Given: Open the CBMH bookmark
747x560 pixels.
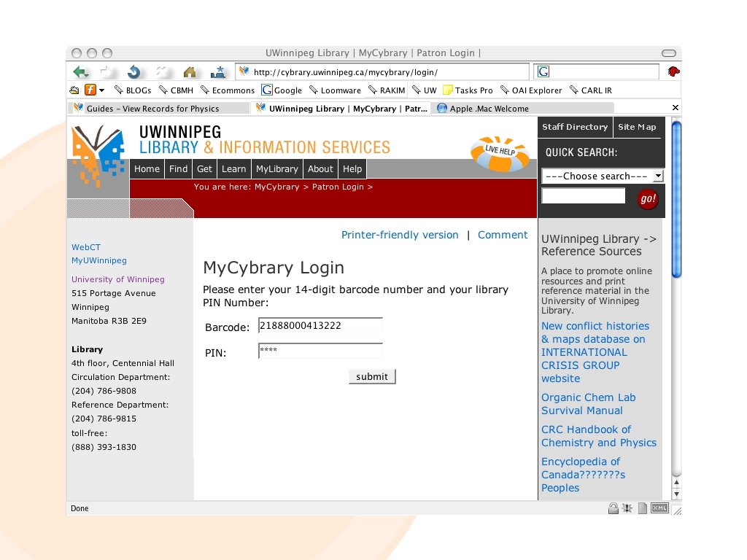Looking at the screenshot, I should click(177, 90).
